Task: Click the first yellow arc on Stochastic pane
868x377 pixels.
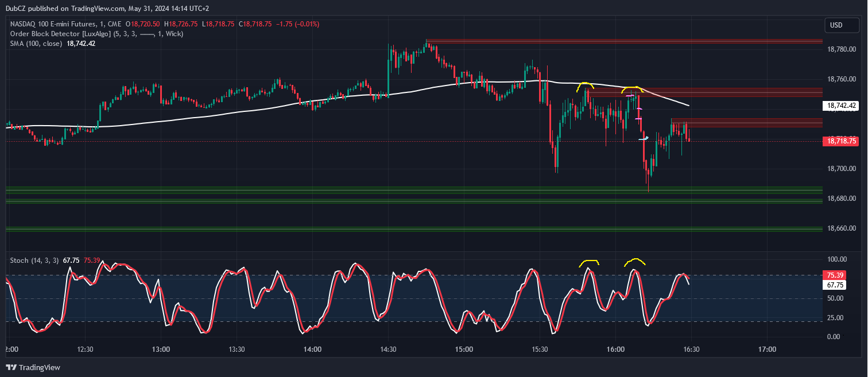Action: [589, 262]
